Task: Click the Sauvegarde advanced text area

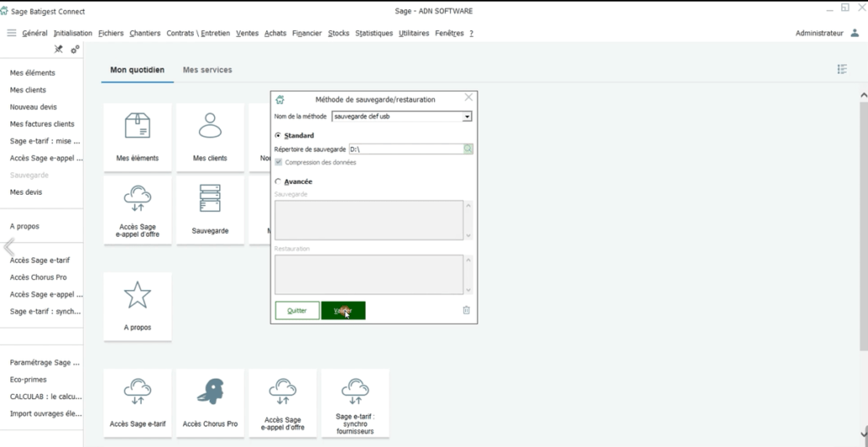Action: tap(368, 220)
